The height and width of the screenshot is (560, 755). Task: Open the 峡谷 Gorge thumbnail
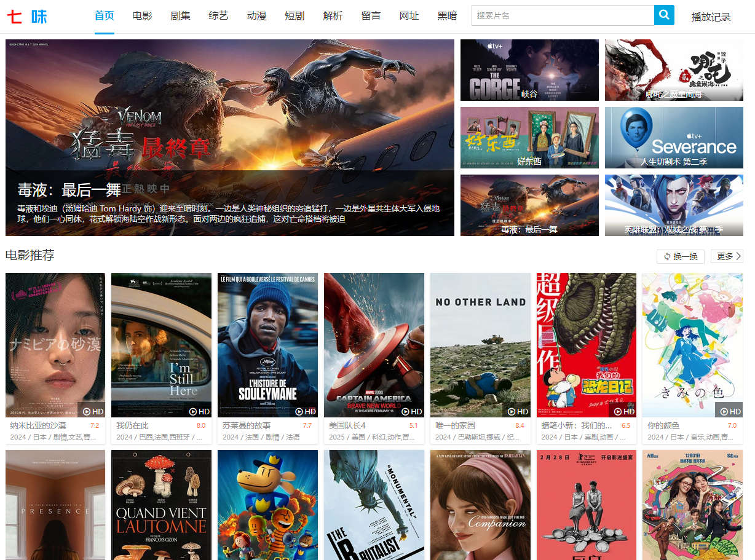click(x=529, y=70)
